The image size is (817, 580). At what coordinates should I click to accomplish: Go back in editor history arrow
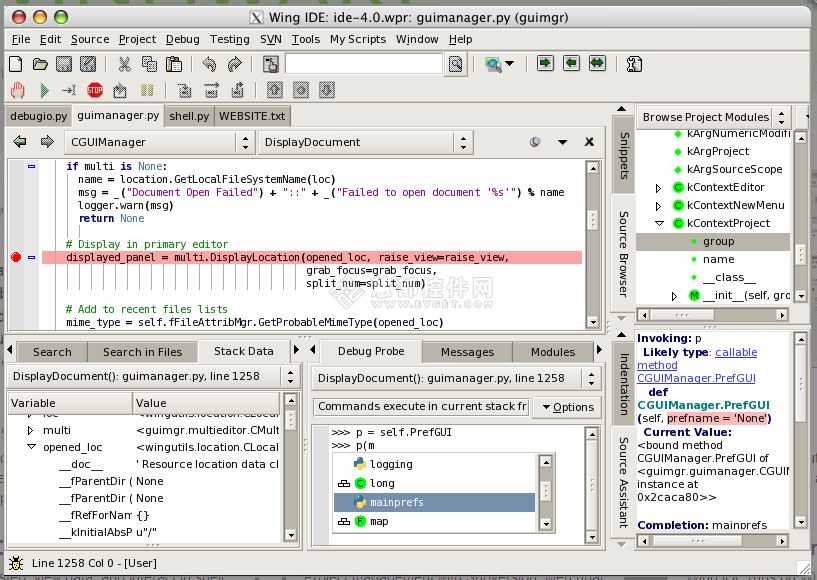pyautogui.click(x=20, y=141)
